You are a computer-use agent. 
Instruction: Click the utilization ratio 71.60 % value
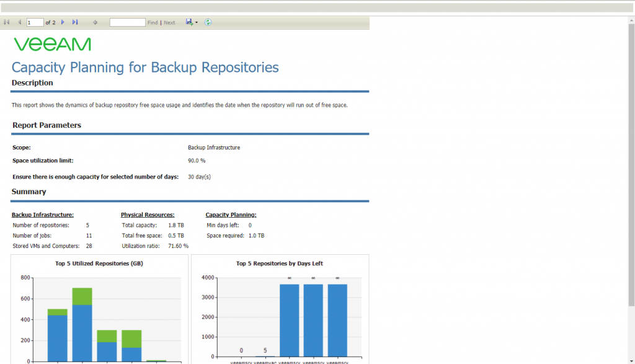tap(178, 246)
